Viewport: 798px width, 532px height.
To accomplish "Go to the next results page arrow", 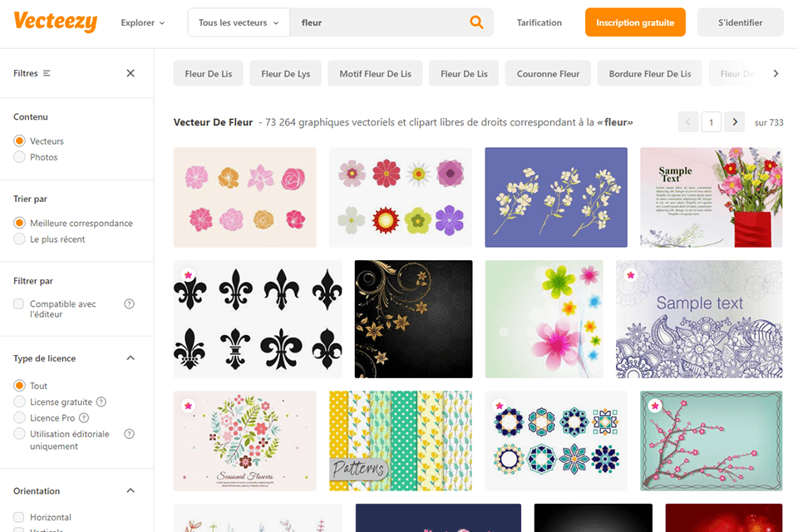I will pos(734,121).
